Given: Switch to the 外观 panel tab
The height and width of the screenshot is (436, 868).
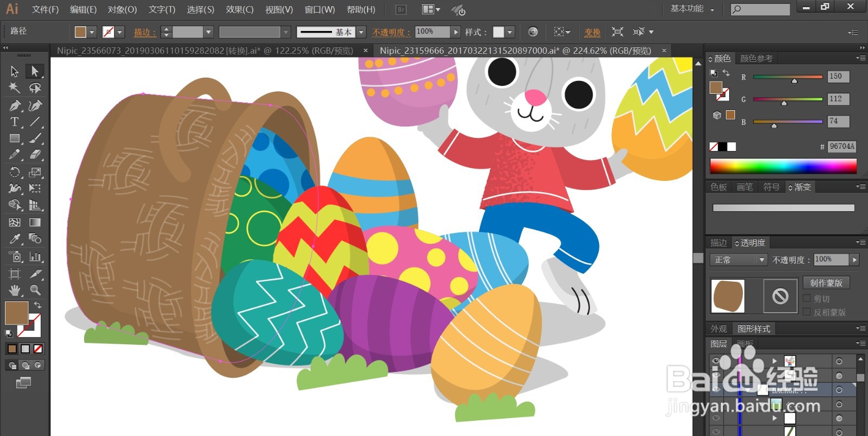Looking at the screenshot, I should point(719,328).
